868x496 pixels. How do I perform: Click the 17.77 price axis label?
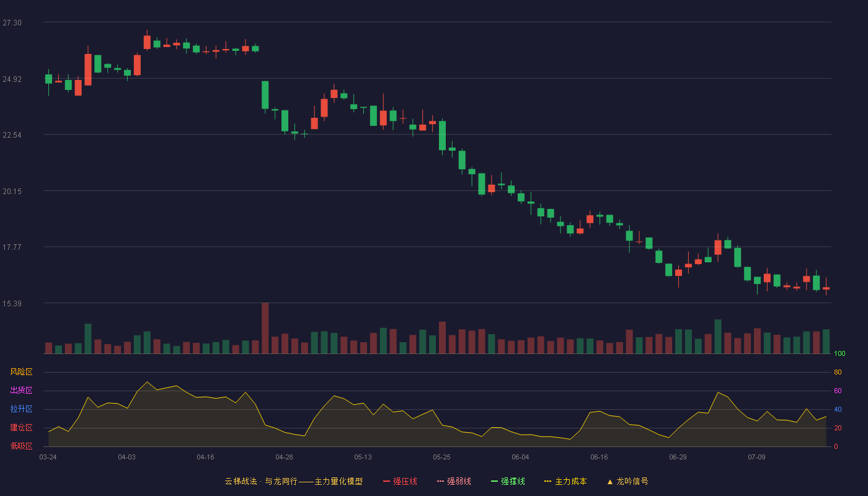pos(12,247)
